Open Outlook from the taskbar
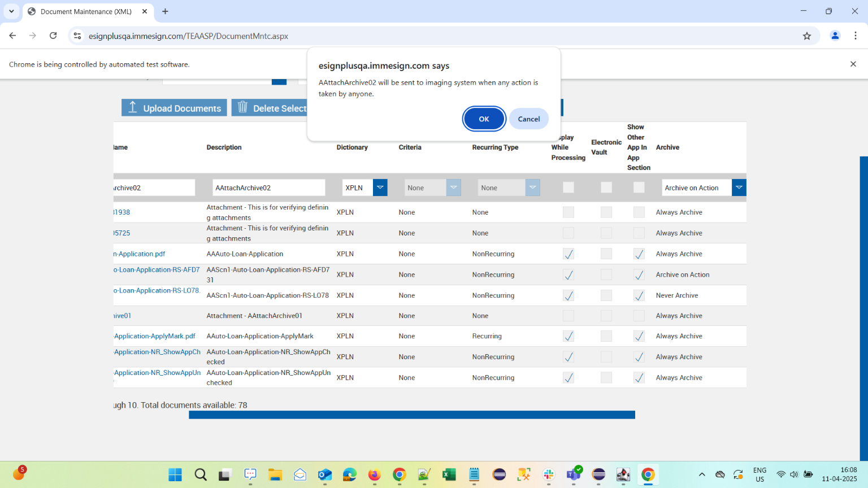Image resolution: width=868 pixels, height=488 pixels. tap(324, 474)
